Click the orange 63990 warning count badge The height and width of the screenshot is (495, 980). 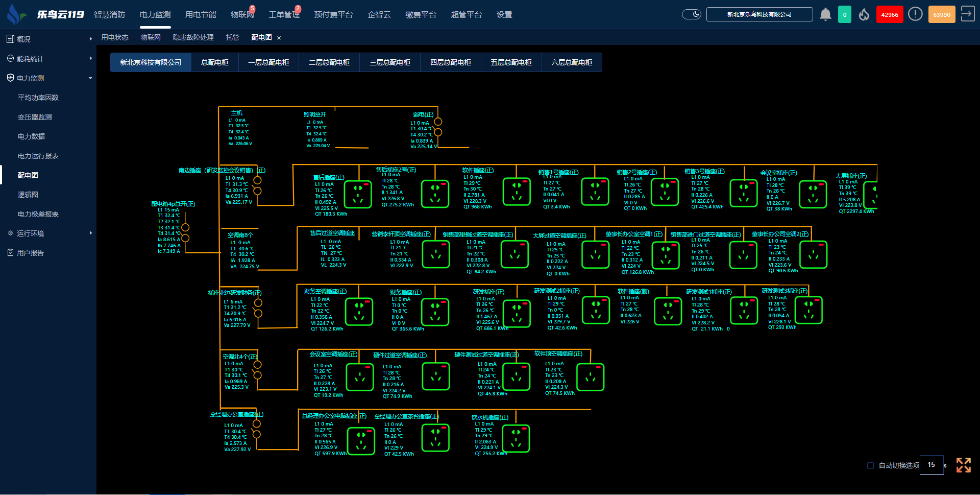[x=941, y=14]
